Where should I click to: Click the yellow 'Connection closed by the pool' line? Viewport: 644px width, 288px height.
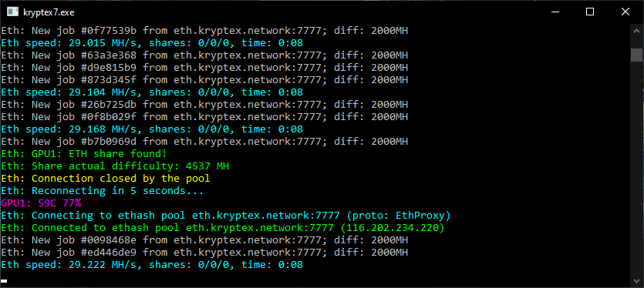106,179
